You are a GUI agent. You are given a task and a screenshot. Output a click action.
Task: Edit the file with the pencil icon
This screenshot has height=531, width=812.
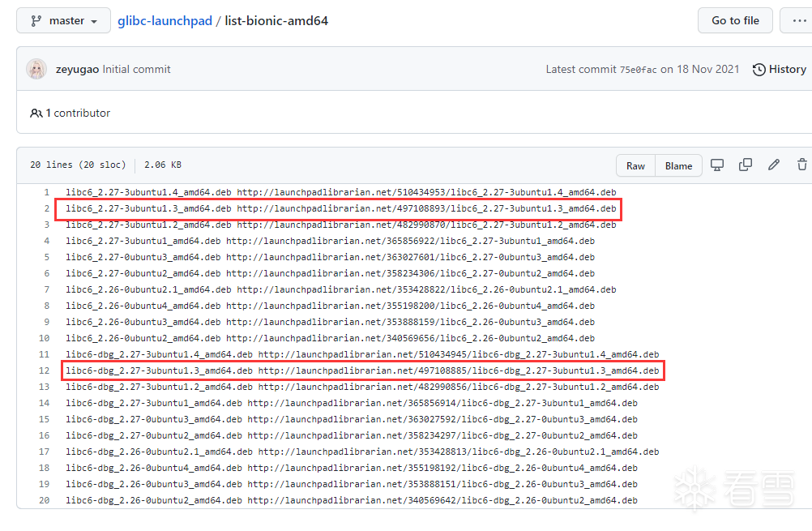point(774,165)
